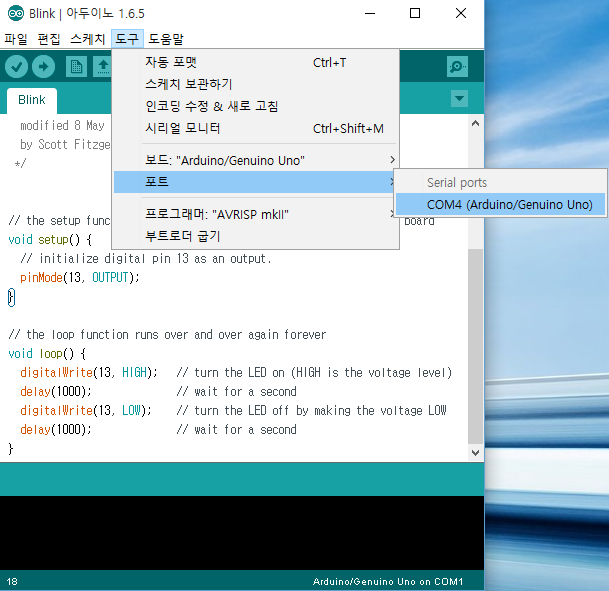Click the pinMode(13, OUTPUT) line

[80, 277]
